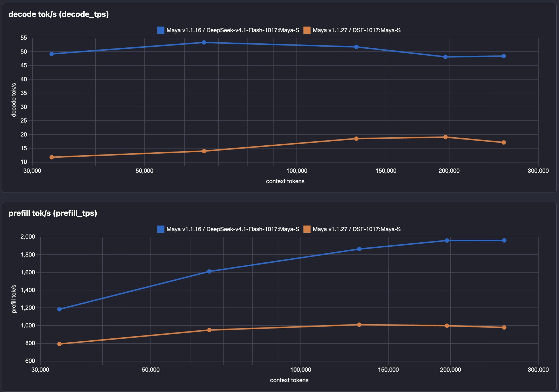The image size is (559, 392).
Task: Select the first blue decode data point
Action: (52, 54)
